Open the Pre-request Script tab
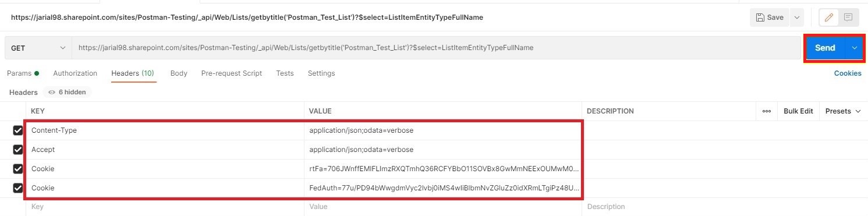The width and height of the screenshot is (868, 216). (x=232, y=73)
